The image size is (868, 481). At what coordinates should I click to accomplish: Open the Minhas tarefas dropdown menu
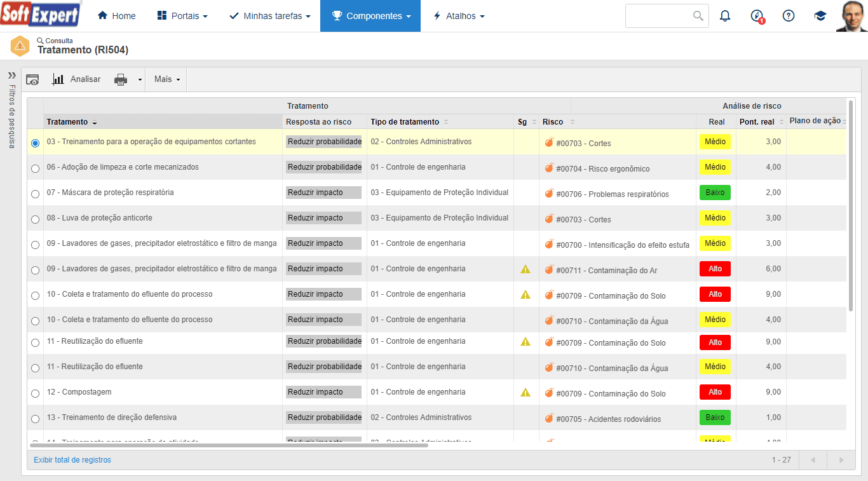[270, 16]
